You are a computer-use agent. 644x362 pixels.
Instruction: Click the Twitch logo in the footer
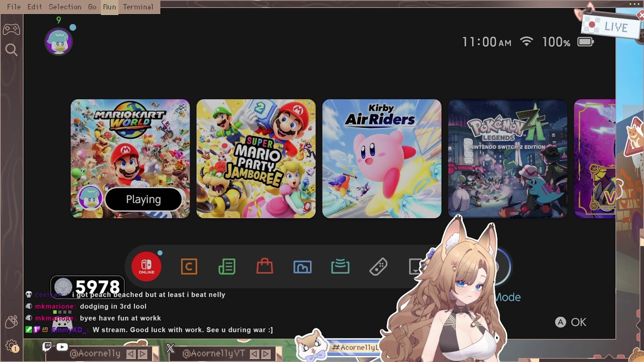pyautogui.click(x=47, y=346)
